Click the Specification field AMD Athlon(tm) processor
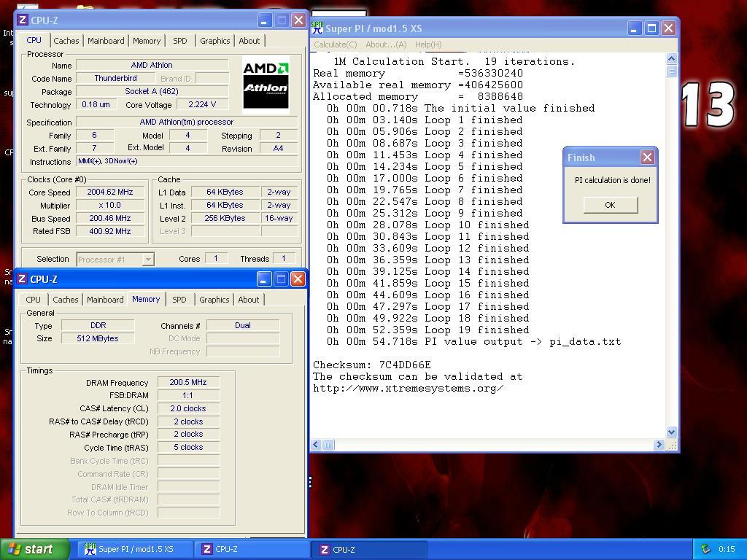The image size is (747, 560). coord(187,122)
